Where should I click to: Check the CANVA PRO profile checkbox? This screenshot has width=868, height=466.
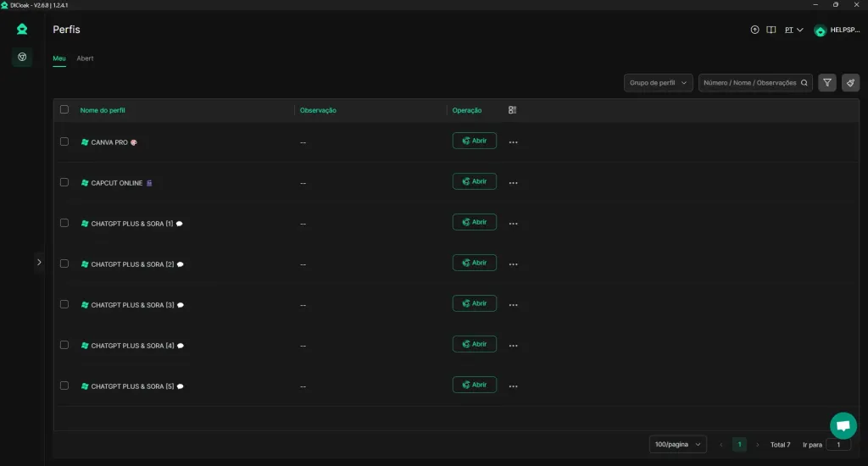pos(64,141)
